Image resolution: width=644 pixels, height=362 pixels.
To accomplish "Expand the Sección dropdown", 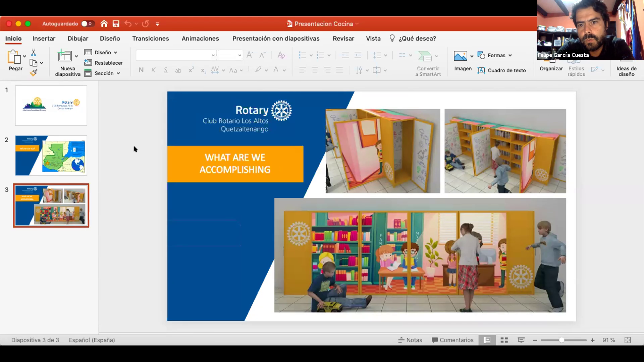I will coord(103,73).
